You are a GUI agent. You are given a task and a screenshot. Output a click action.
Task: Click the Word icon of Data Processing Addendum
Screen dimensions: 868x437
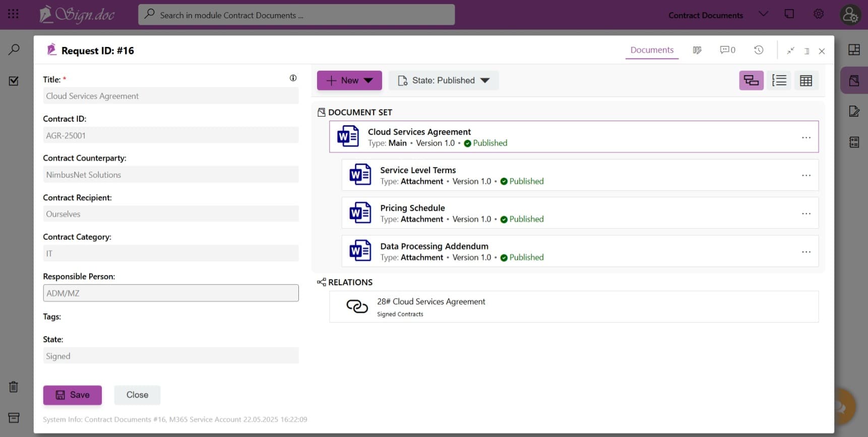pyautogui.click(x=360, y=251)
